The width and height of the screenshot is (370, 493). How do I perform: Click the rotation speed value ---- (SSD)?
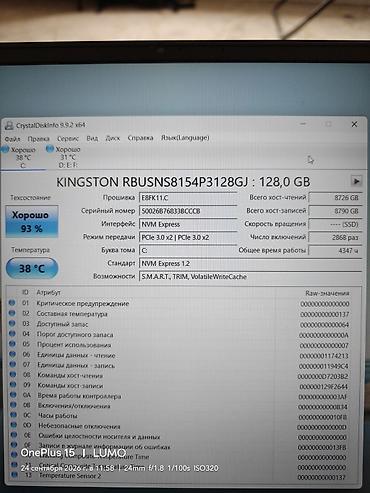click(x=335, y=224)
